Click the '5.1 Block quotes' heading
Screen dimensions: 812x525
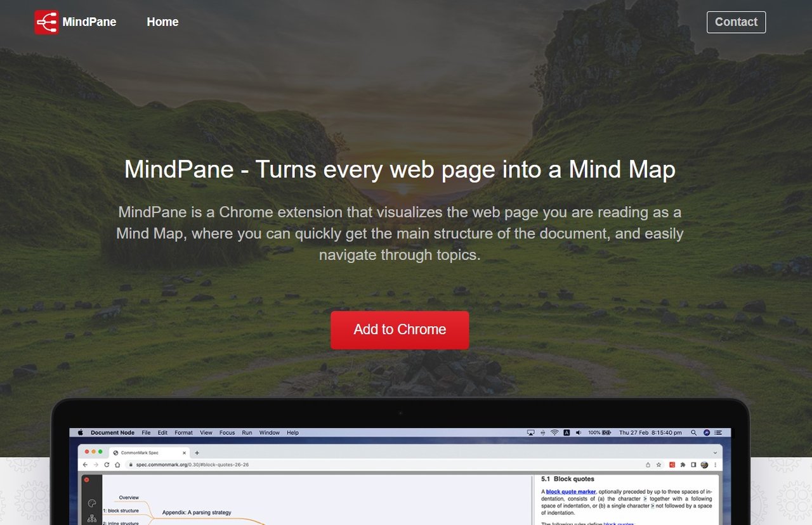(568, 479)
